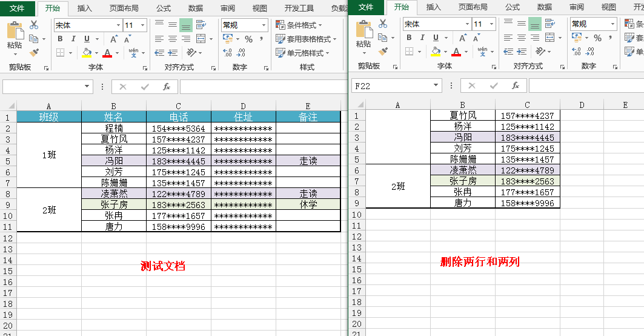Click Paste clipboard icon in left window
Image resolution: width=644 pixels, height=336 pixels.
pos(15,31)
